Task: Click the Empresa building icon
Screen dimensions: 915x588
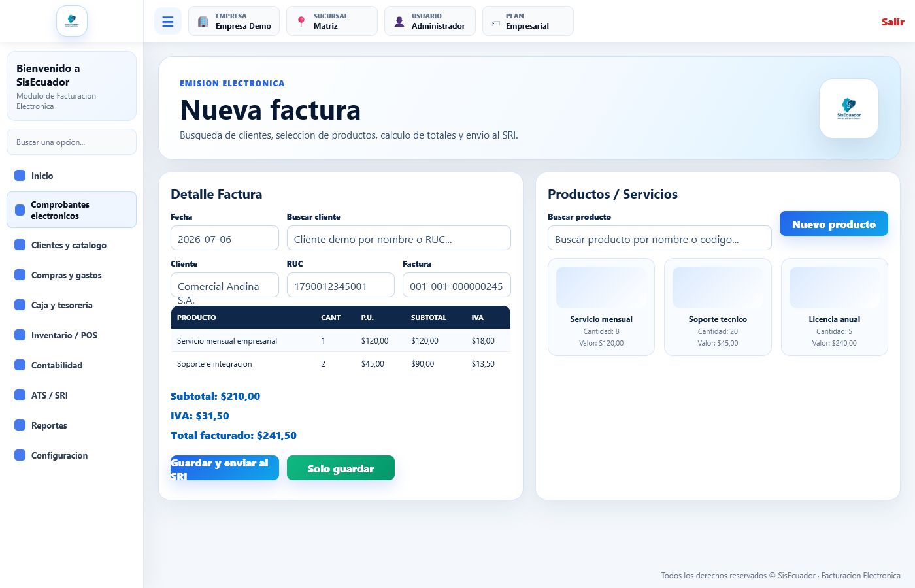Action: click(203, 22)
